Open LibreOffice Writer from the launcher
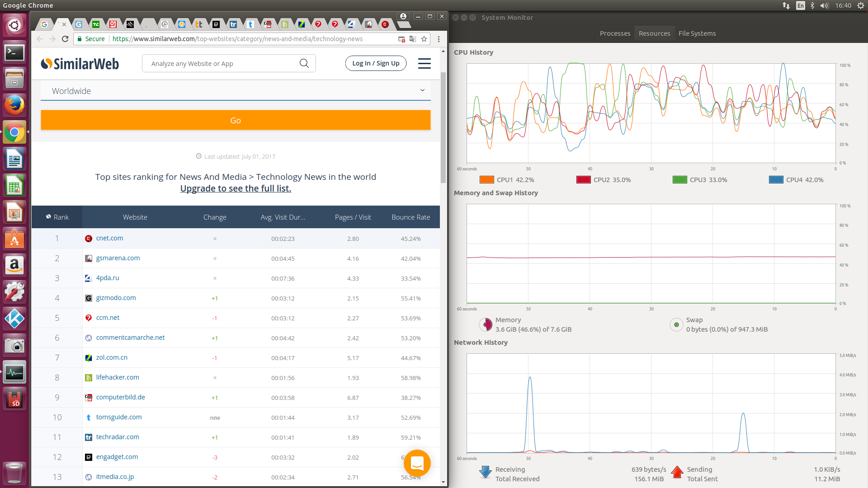The width and height of the screenshot is (868, 488). tap(14, 159)
